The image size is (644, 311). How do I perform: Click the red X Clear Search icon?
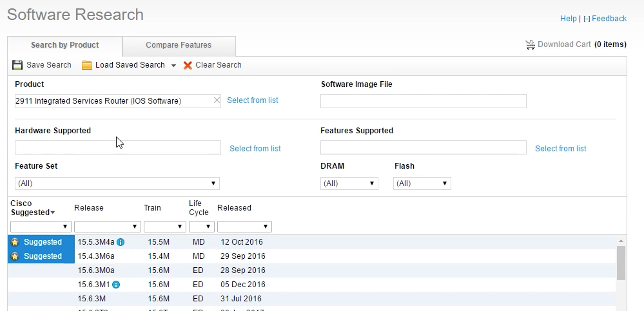tap(188, 65)
